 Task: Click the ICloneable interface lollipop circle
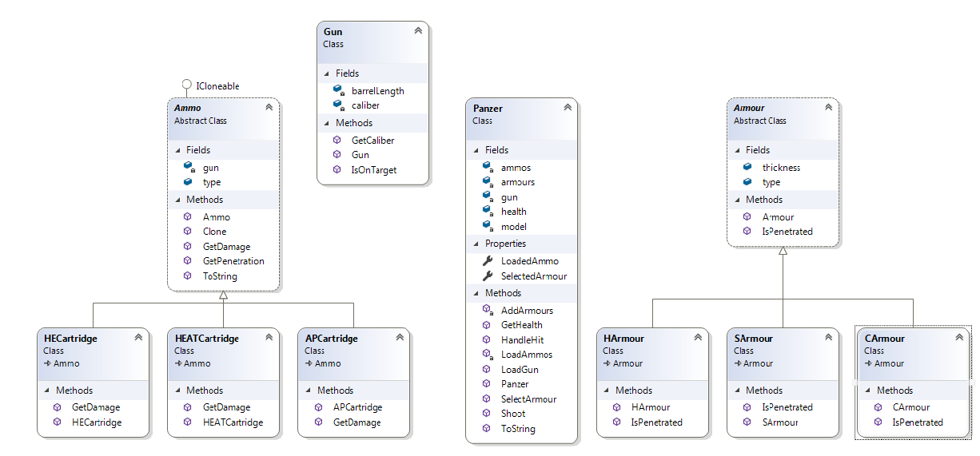coord(186,85)
